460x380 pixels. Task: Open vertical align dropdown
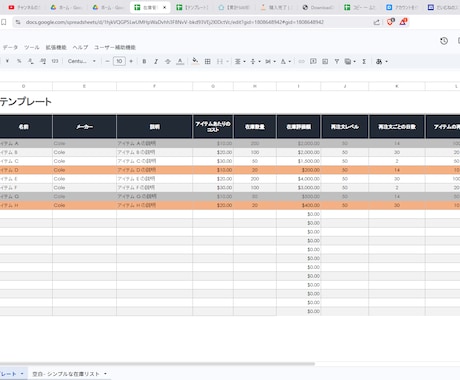255,61
